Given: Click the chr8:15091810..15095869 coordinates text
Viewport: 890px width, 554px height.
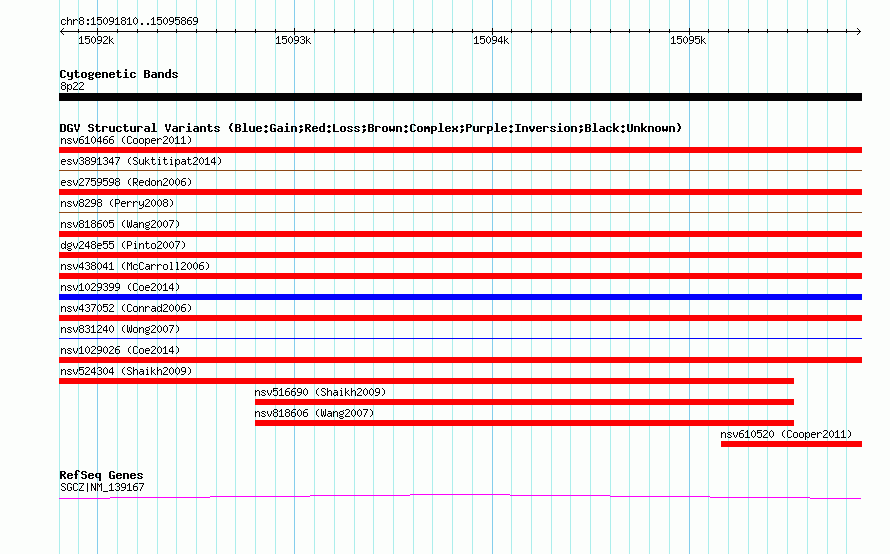Looking at the screenshot, I should coord(129,21).
